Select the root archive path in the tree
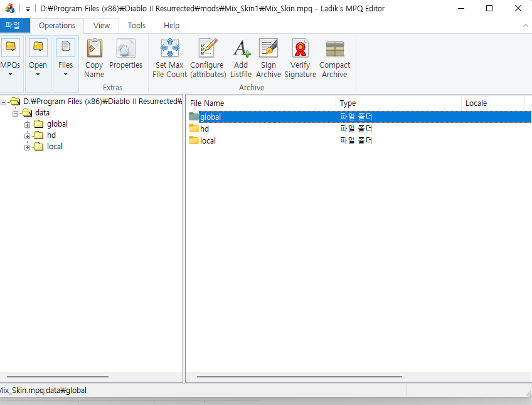This screenshot has height=405, width=532. pyautogui.click(x=102, y=102)
